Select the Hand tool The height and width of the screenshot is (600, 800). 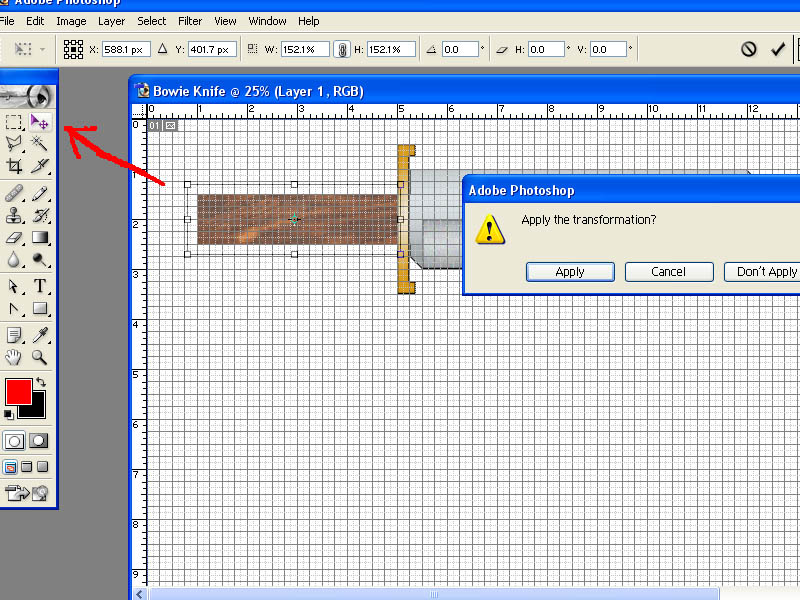pos(14,357)
